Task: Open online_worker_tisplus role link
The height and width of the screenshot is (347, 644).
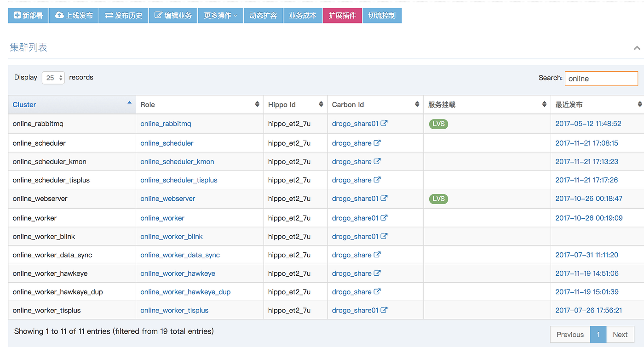Action: 174,310
